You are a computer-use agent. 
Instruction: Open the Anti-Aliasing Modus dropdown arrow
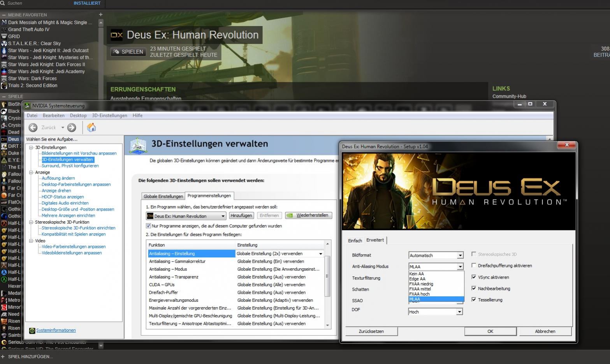(460, 267)
